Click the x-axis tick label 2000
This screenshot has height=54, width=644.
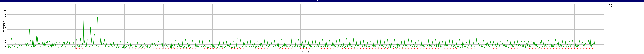pyautogui.click(x=203, y=50)
